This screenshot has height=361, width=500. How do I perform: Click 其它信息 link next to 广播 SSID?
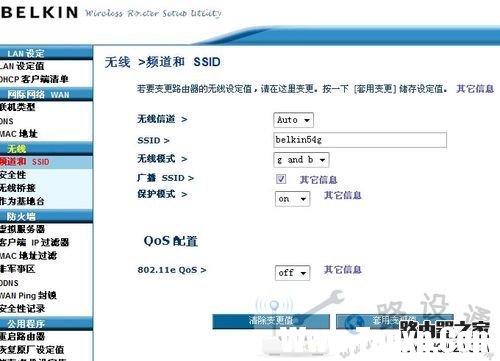(319, 180)
